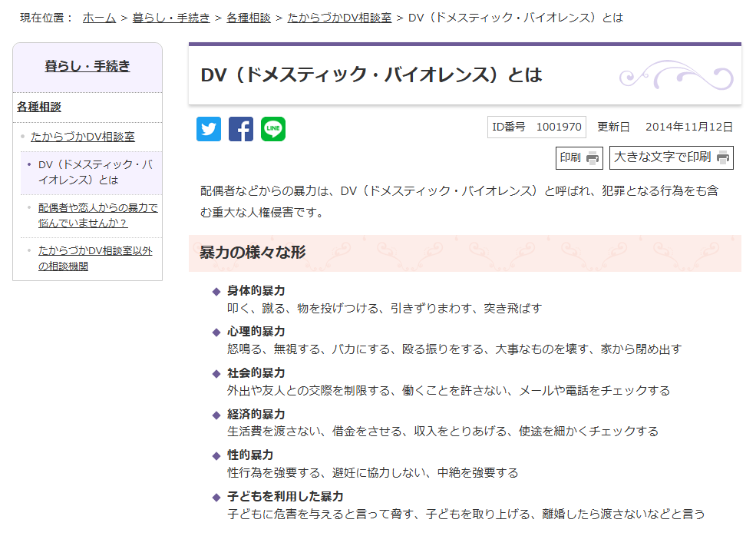756x536 pixels.
Task: Click the ID番号 1001970 box
Action: pyautogui.click(x=536, y=127)
